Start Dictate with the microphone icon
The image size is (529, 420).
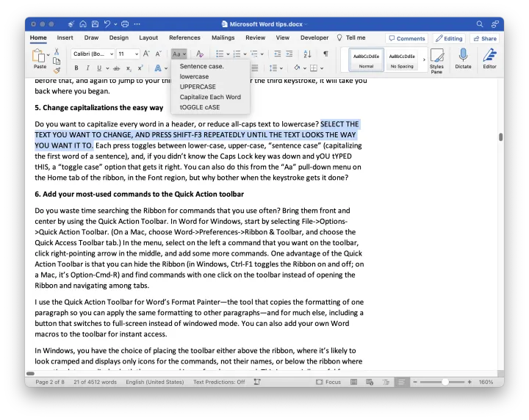pyautogui.click(x=463, y=59)
